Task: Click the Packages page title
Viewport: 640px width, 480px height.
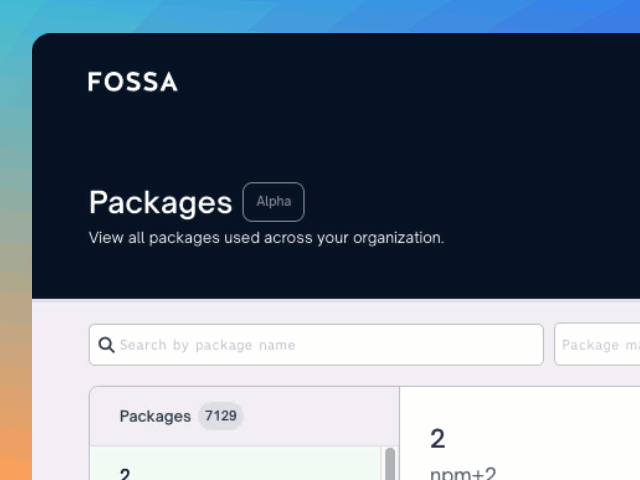Action: (x=160, y=202)
